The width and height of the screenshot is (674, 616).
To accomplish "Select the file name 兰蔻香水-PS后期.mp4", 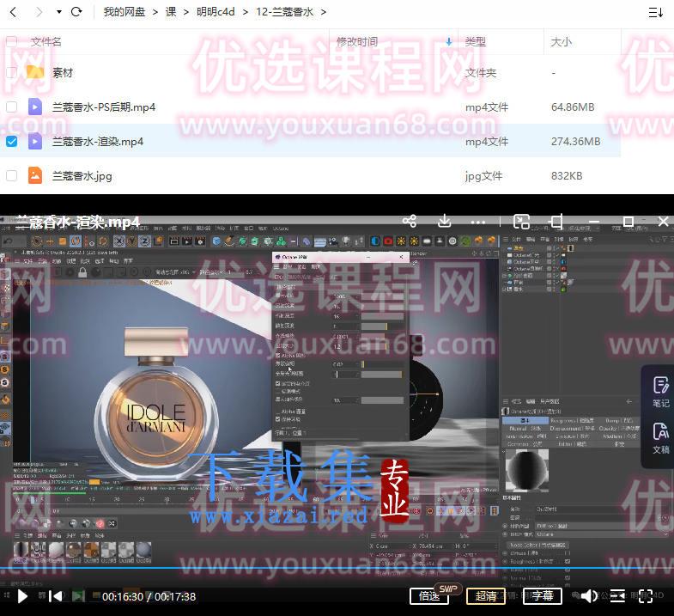I will click(104, 107).
